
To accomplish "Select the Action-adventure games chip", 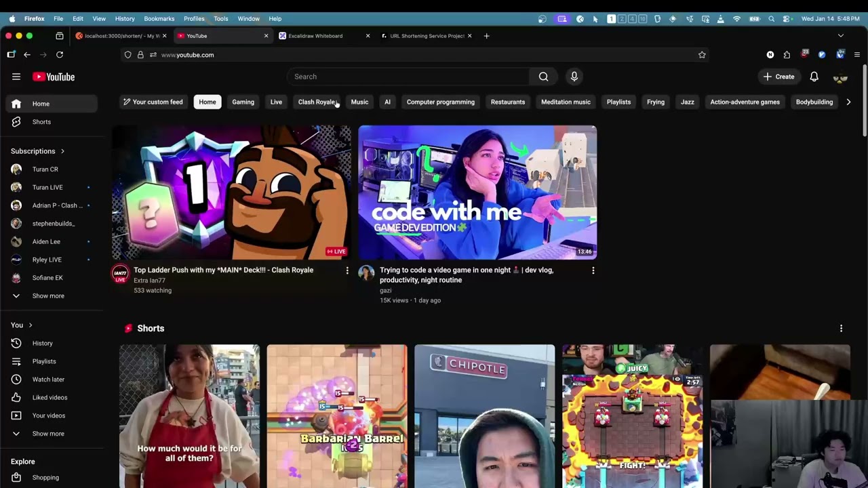I will (x=745, y=102).
